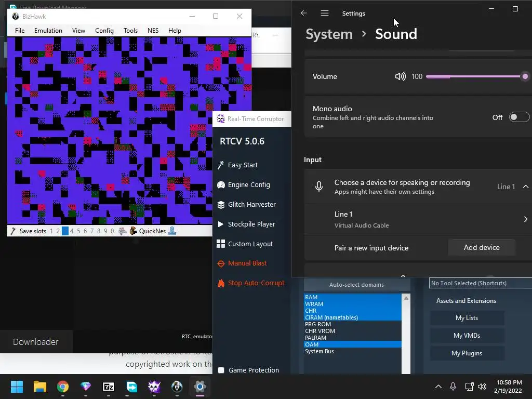Click the QuickNes core icon in BizHawk
The width and height of the screenshot is (532, 399).
click(x=134, y=231)
